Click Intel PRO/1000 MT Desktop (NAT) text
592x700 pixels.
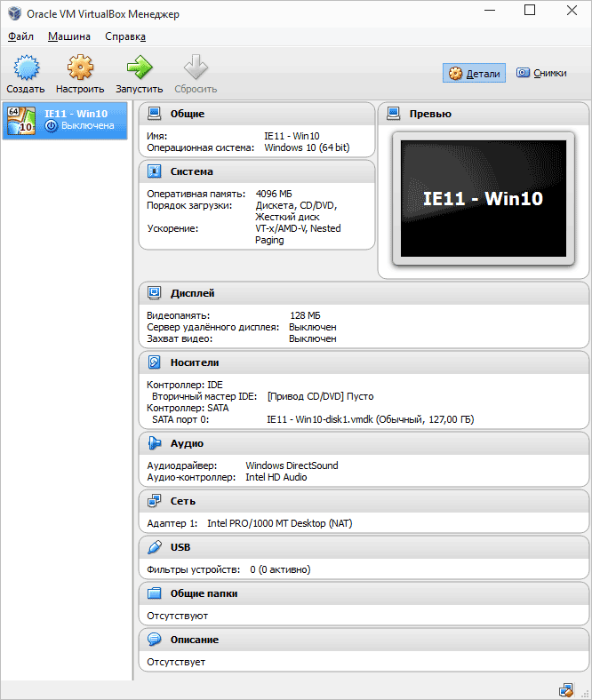click(x=280, y=523)
